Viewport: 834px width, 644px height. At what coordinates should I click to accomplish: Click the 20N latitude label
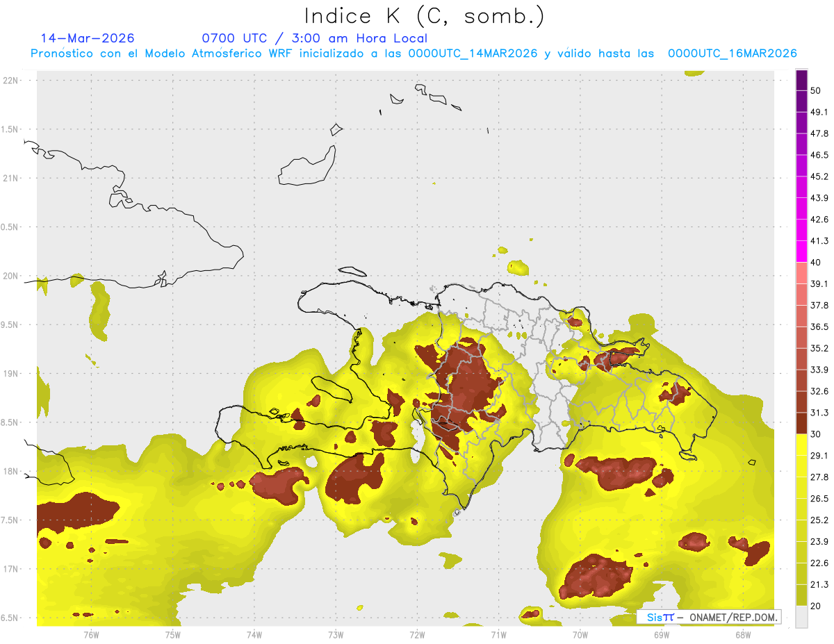(10, 276)
